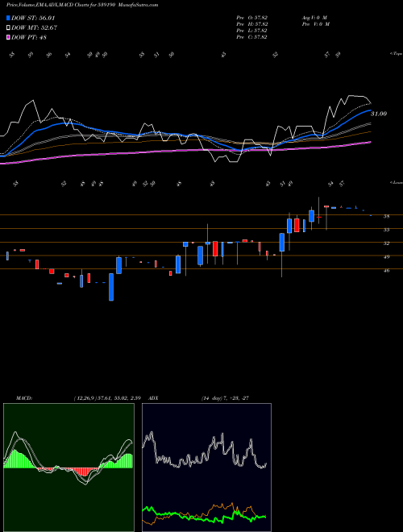403x532 pixels.
Task: Click the 'Pre O: 57.82' value
Action: (x=252, y=17)
